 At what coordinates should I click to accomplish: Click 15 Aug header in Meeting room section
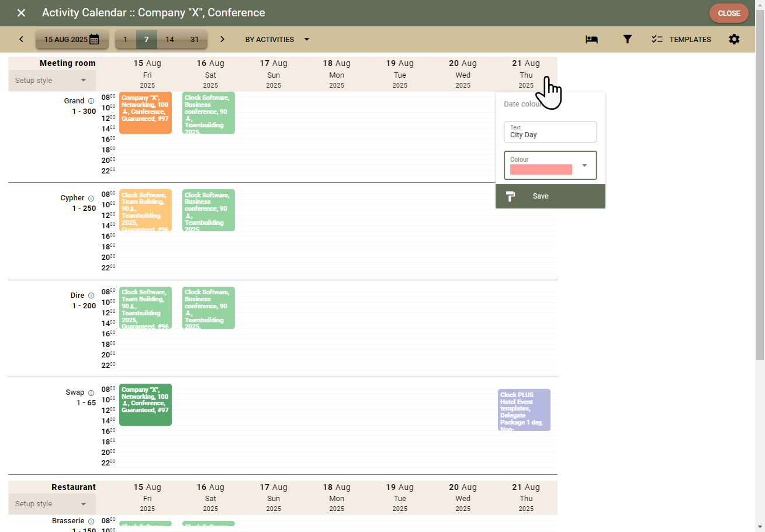[x=147, y=74]
